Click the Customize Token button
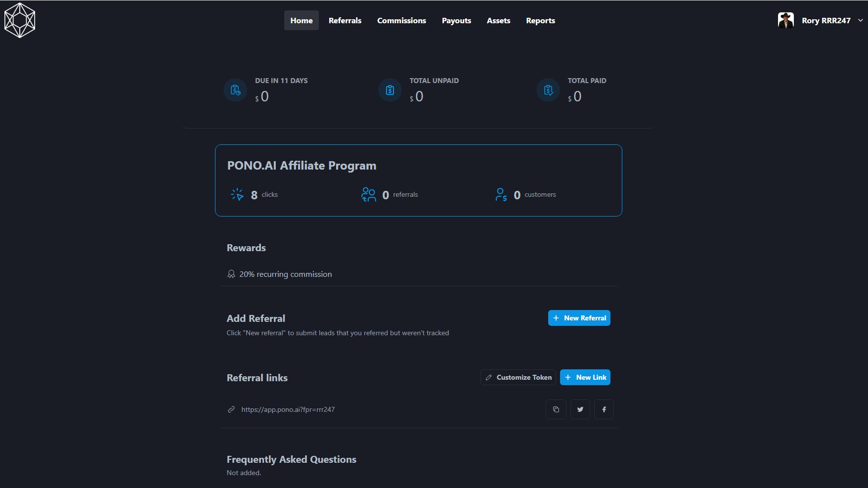 tap(518, 377)
